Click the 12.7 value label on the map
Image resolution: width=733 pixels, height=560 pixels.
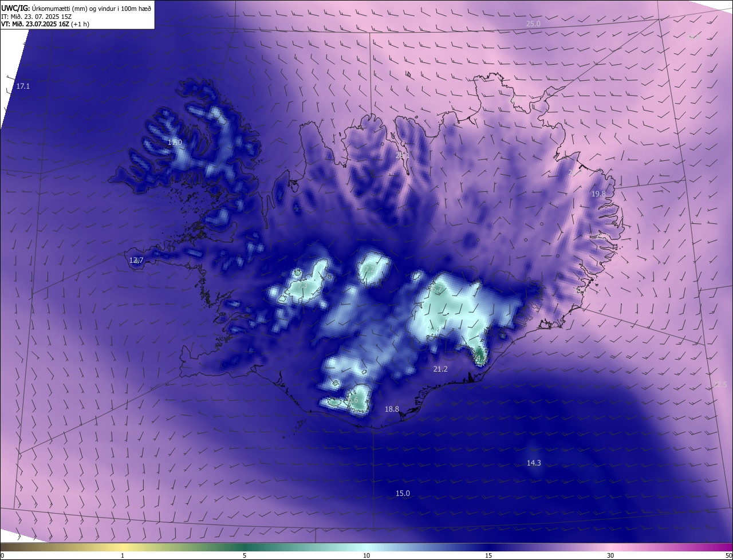tap(136, 260)
